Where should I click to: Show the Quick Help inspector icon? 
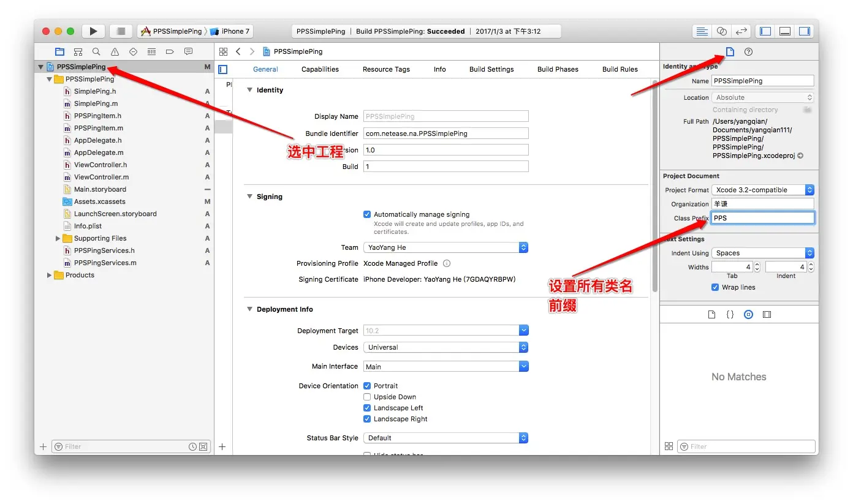click(x=748, y=51)
